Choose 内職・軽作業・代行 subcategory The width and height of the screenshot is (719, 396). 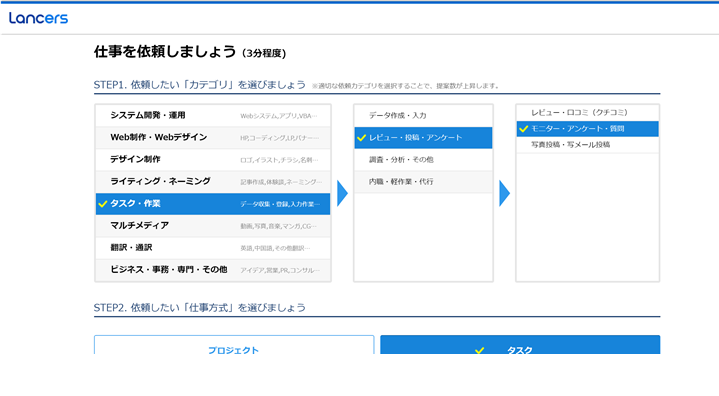tap(423, 182)
